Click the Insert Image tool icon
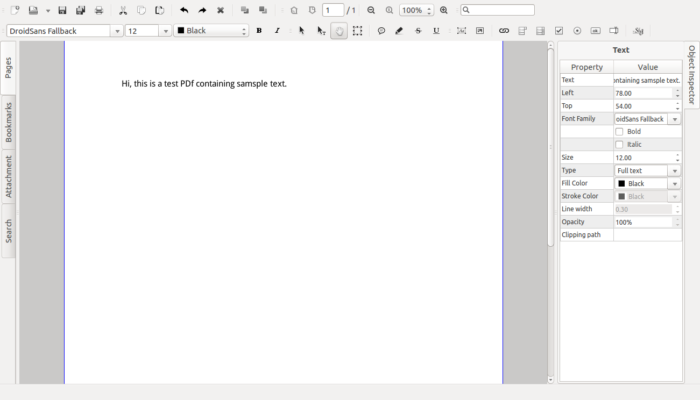Screen dimensions: 700x400 pos(480,30)
